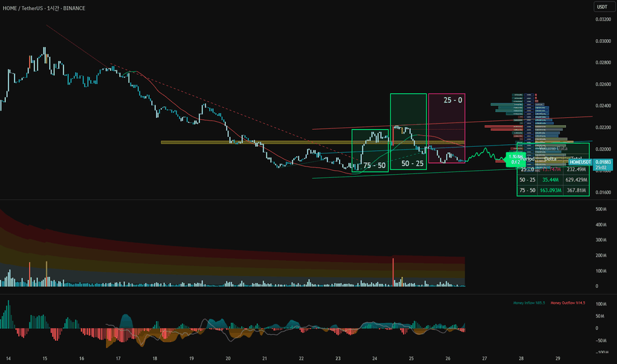Click date 18 on time axis
Screen dimensions: 617x364
pos(155,359)
